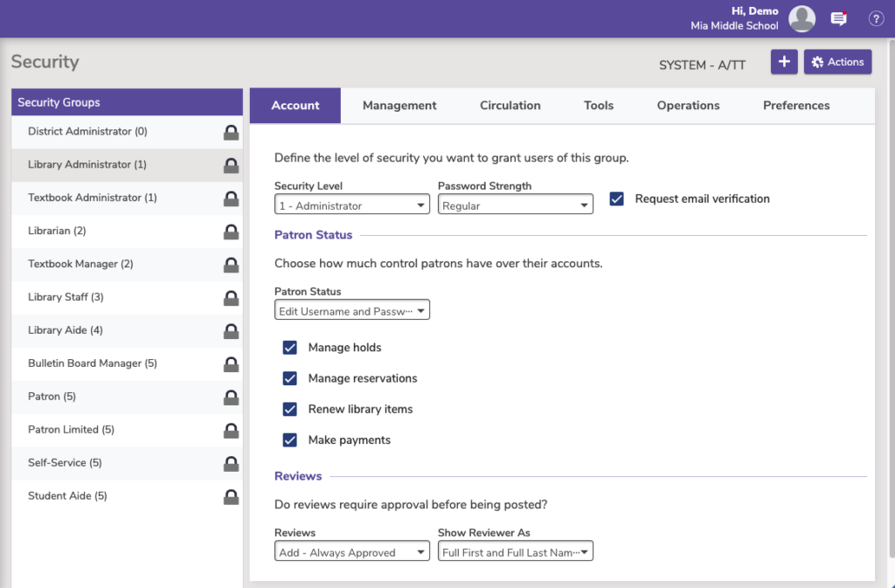
Task: Click lock icon beside District Administrator
Action: (231, 132)
